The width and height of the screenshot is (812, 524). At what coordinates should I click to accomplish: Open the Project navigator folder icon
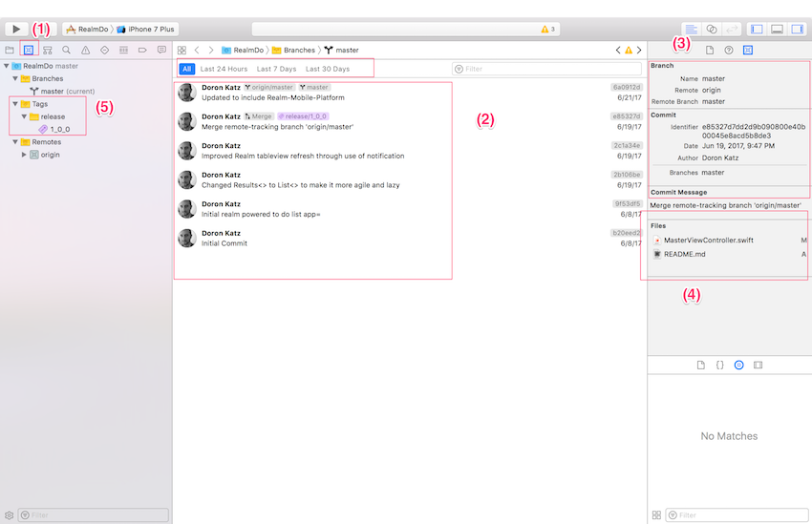(10, 51)
